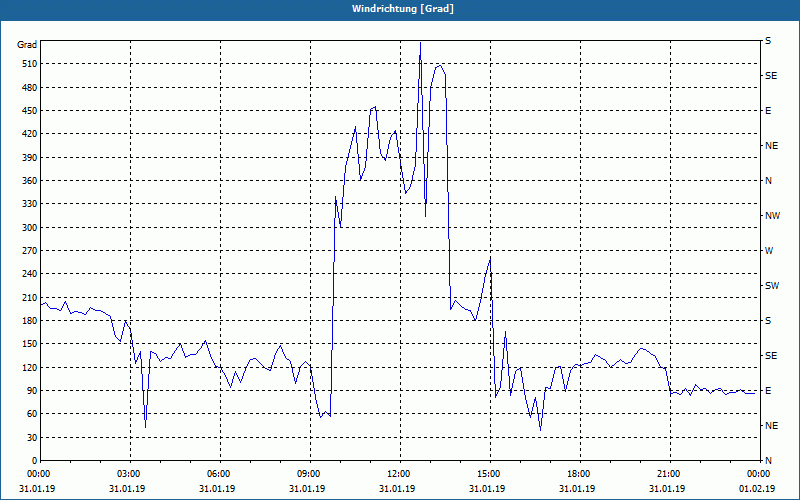
Task: Click the "01.02.19" date label
Action: (x=757, y=489)
